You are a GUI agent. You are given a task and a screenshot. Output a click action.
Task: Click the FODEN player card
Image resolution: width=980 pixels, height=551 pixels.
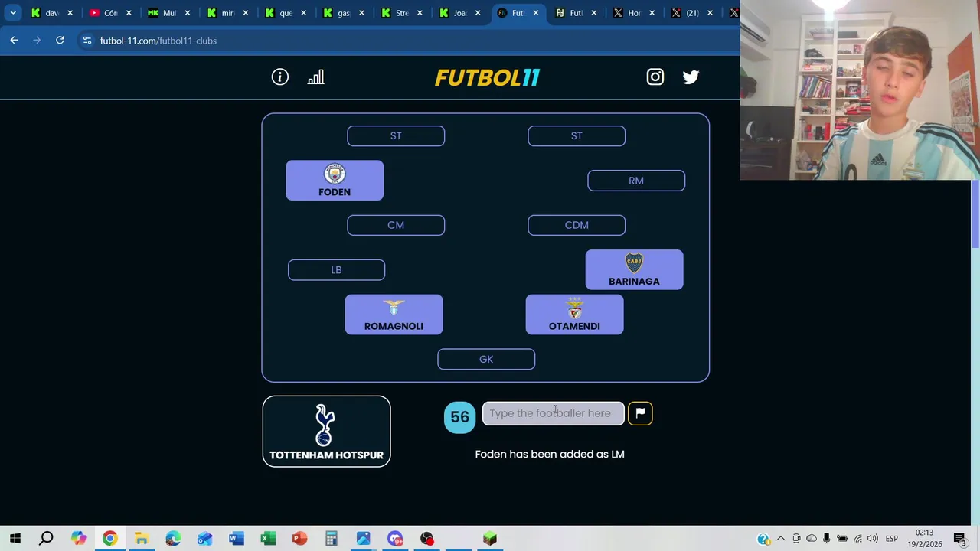335,181
